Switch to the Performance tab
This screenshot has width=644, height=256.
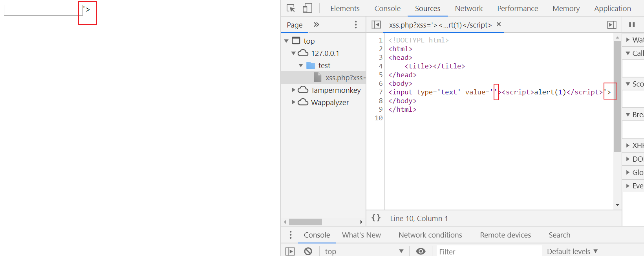pyautogui.click(x=518, y=8)
